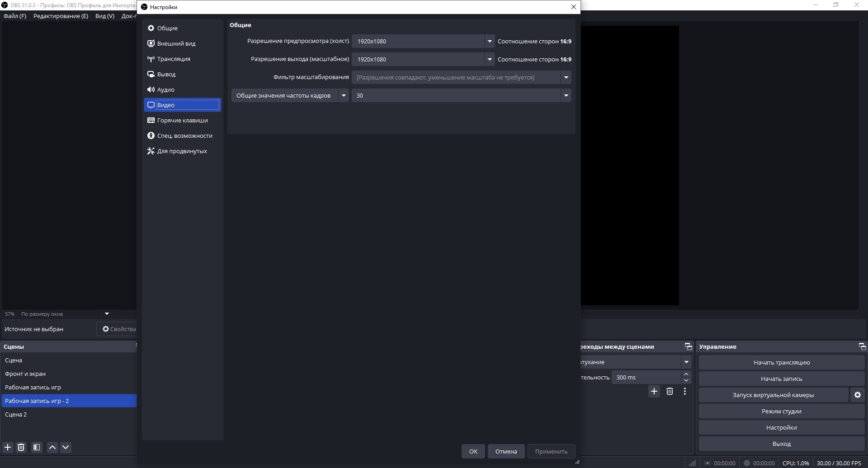This screenshot has height=468, width=868.
Task: Open virtual camera settings gear icon
Action: point(858,395)
